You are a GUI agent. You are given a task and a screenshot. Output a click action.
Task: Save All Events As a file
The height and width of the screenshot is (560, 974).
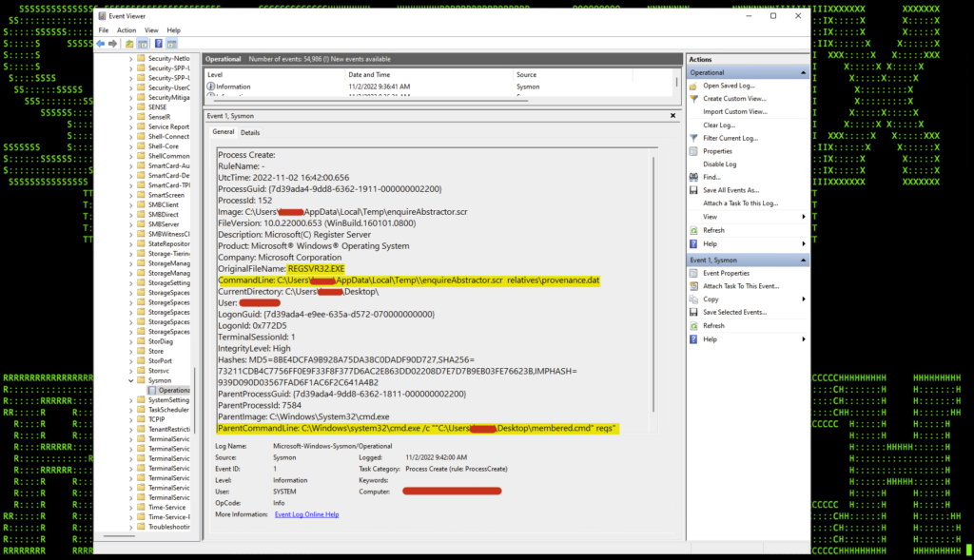click(x=730, y=192)
